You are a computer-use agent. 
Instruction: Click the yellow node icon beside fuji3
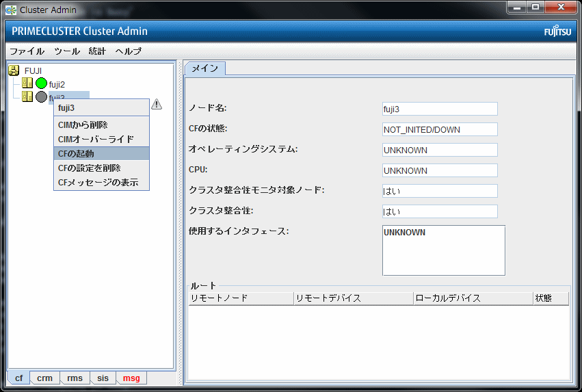pos(27,96)
